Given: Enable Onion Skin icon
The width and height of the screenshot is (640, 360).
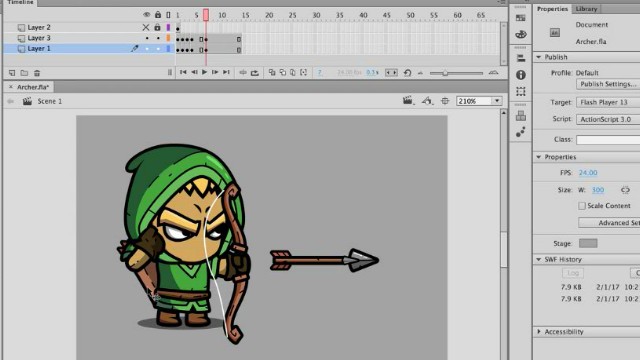Looking at the screenshot, I should tap(272, 73).
